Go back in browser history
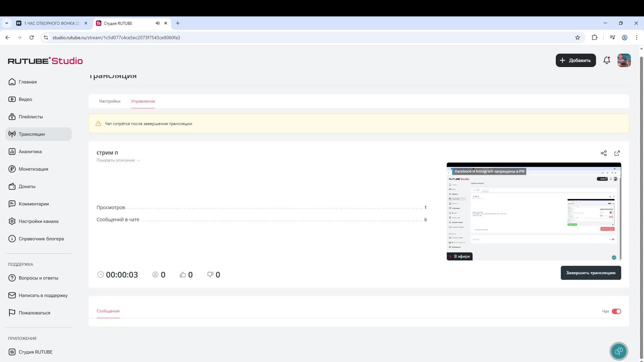Screen dimensions: 644x362 (7, 38)
